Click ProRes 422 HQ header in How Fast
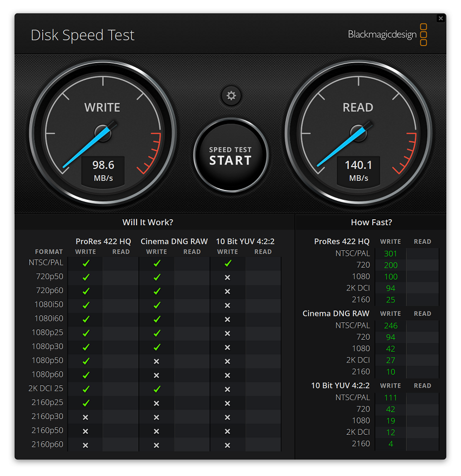 [x=342, y=242]
